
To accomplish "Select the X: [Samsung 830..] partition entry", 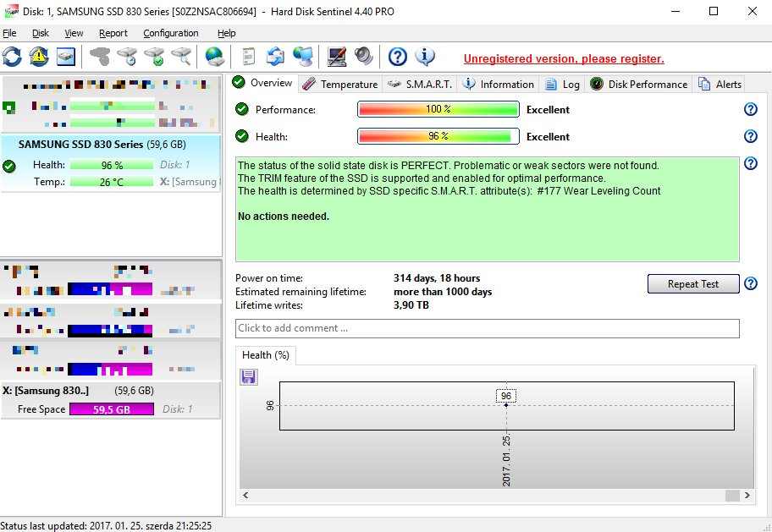I will coord(110,401).
